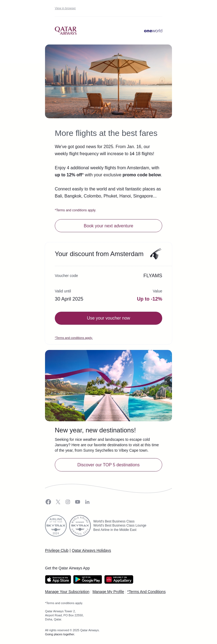Open the Facebook social icon
Screen dimensions: 217x644
pos(48,502)
